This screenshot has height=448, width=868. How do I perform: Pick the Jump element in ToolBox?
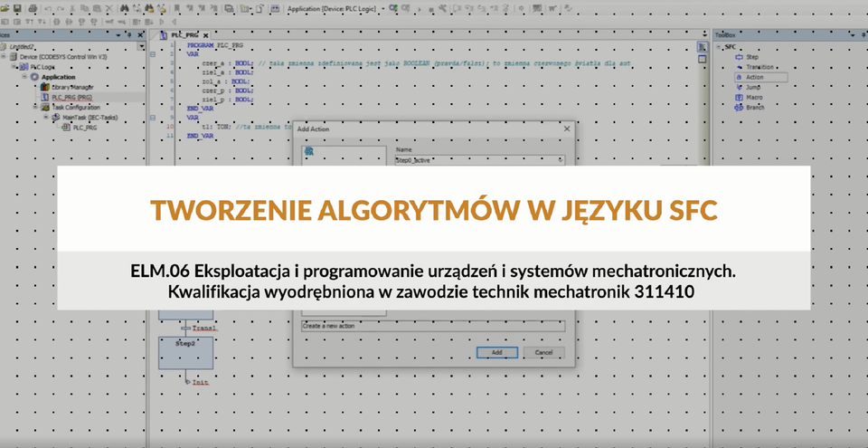point(752,87)
